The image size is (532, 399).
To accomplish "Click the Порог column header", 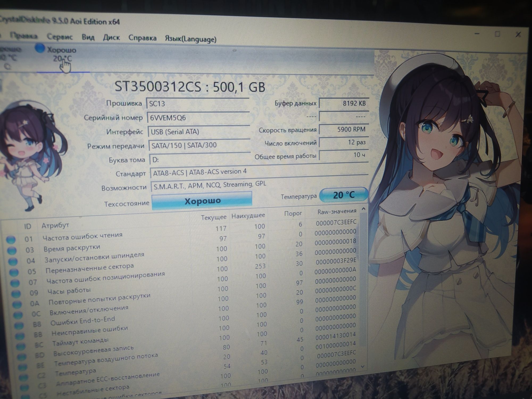I will 293,213.
